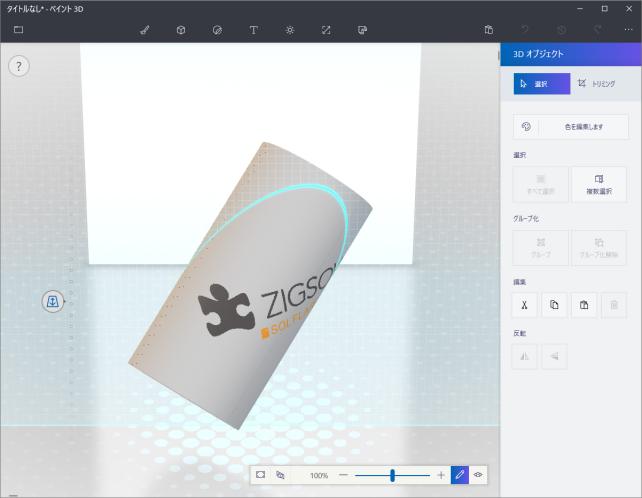Click the グループ (Group) button
This screenshot has width=642, height=498.
[540, 248]
